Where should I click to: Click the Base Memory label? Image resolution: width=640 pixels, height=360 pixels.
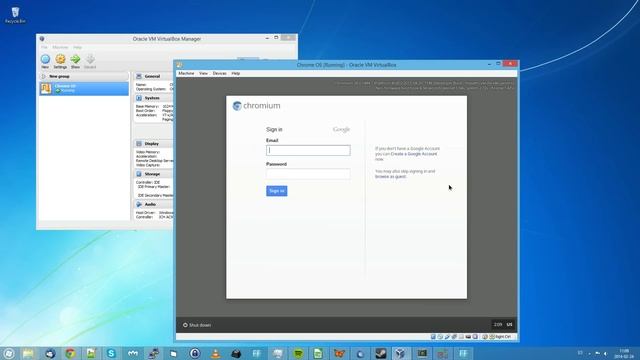(x=147, y=107)
